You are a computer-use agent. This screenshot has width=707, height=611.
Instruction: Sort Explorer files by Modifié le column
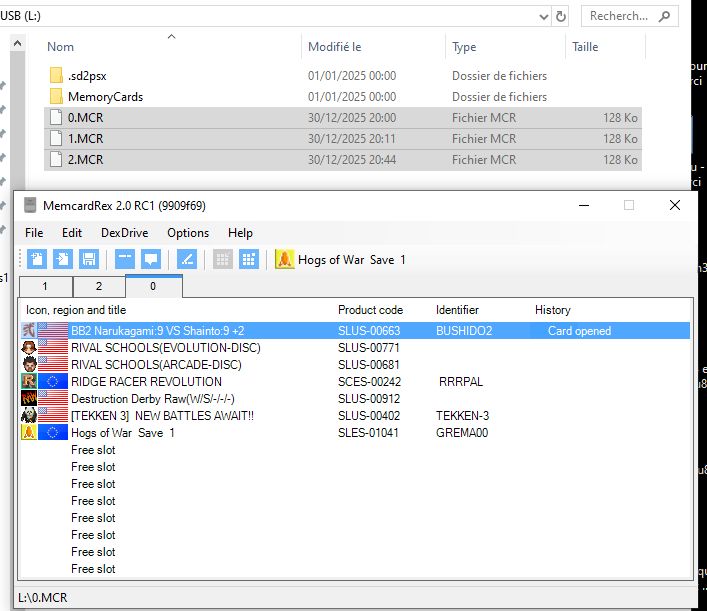tap(335, 47)
